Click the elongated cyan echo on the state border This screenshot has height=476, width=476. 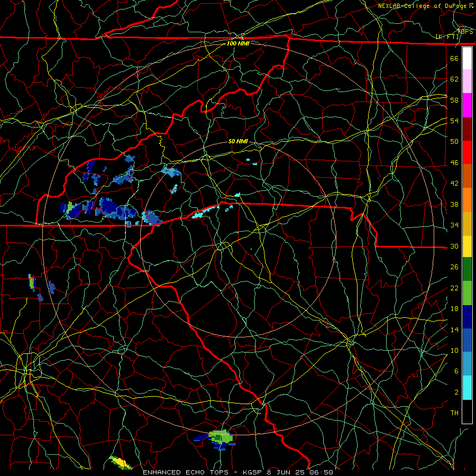pos(205,212)
